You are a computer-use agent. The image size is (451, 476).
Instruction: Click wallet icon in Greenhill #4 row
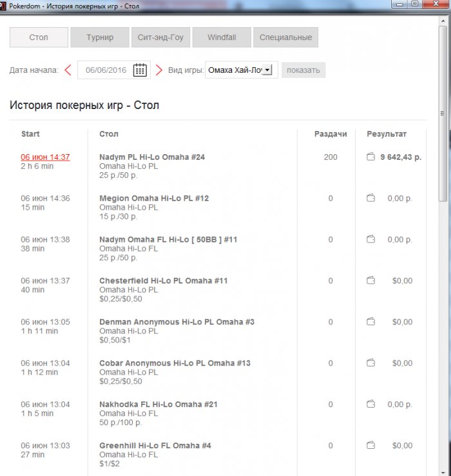pos(370,446)
